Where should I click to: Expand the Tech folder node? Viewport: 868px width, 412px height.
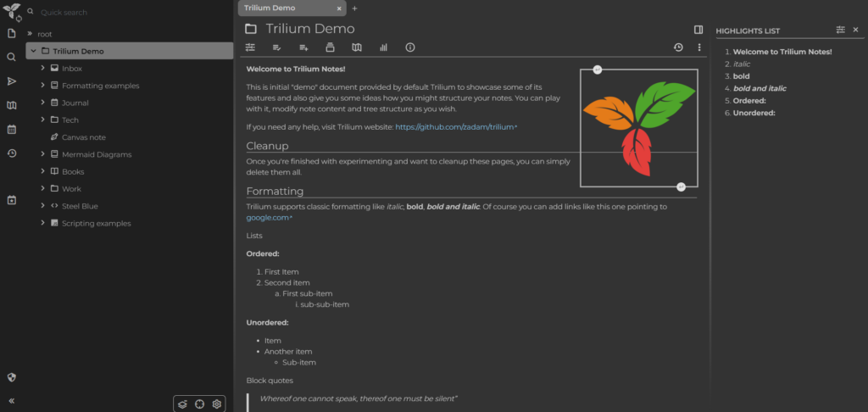(x=42, y=120)
